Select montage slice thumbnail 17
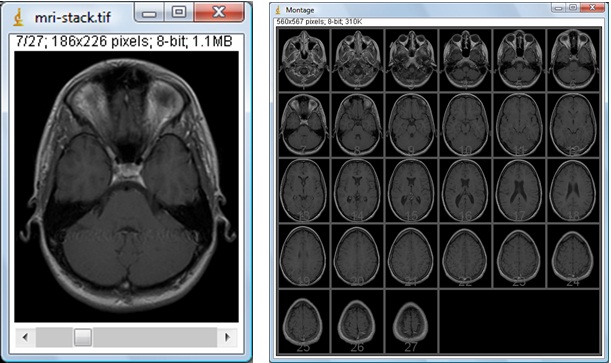The image size is (611, 363). click(519, 190)
